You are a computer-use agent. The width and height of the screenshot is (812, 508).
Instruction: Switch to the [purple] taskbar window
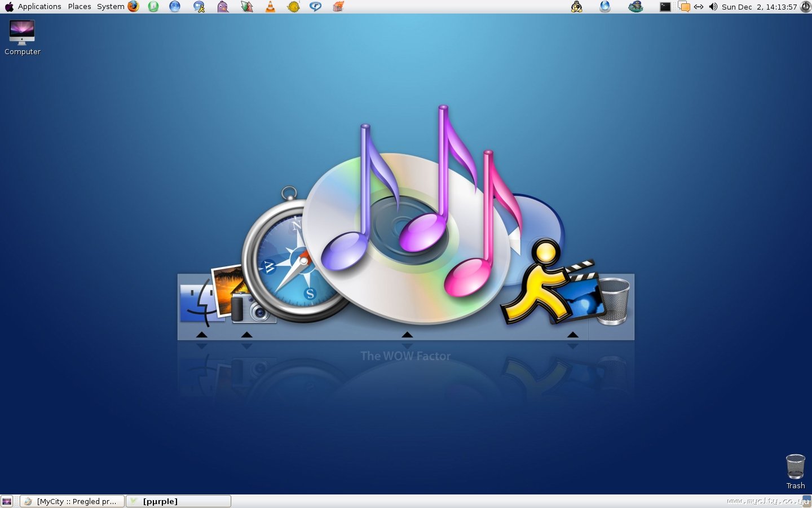(178, 501)
